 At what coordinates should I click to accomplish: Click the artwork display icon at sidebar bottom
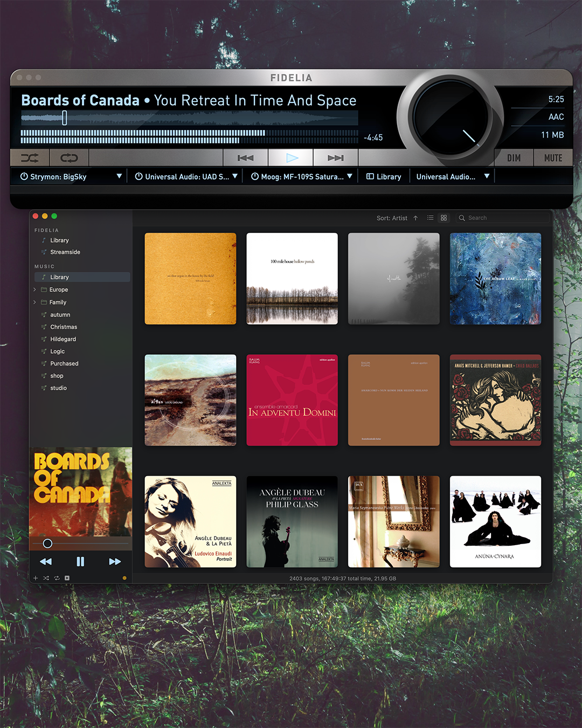point(67,578)
